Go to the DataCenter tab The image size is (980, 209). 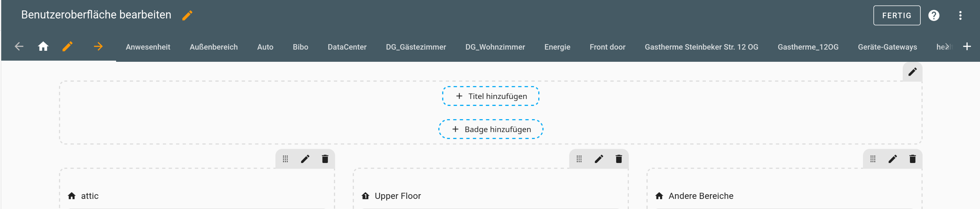click(347, 47)
